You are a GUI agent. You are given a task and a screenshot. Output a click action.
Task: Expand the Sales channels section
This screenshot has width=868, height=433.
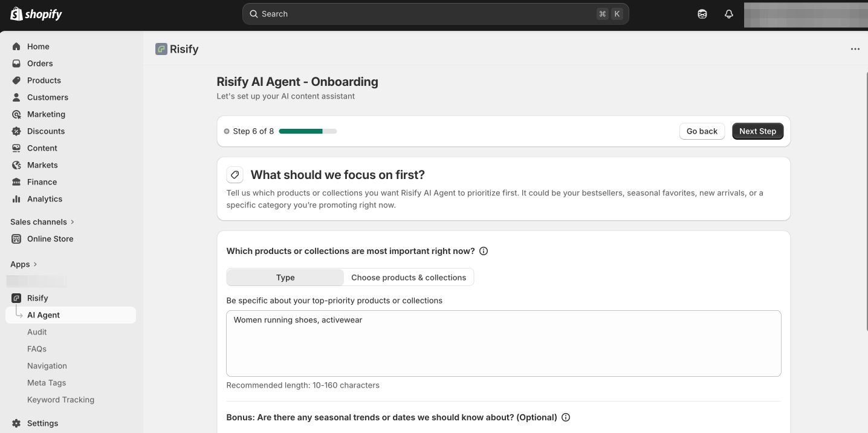pyautogui.click(x=42, y=222)
